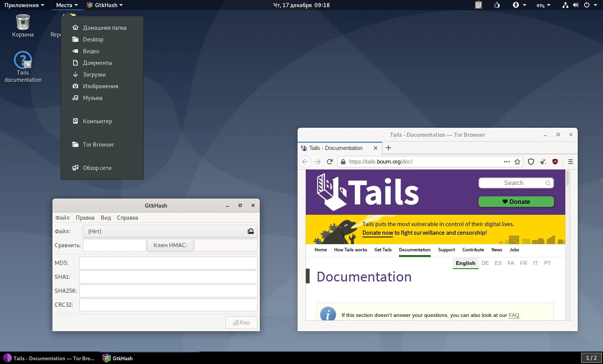Open the GtkHash application menu in top bar
The width and height of the screenshot is (603, 364).
click(x=104, y=5)
